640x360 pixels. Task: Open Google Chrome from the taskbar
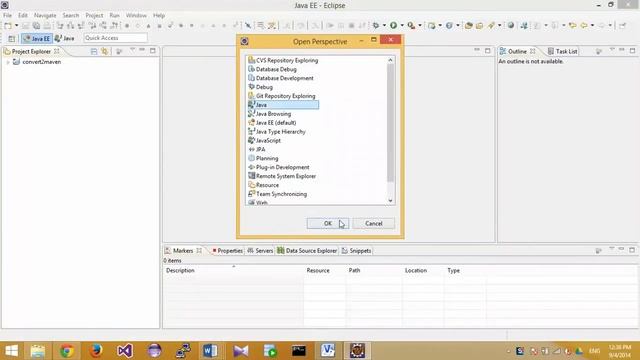pyautogui.click(x=67, y=351)
